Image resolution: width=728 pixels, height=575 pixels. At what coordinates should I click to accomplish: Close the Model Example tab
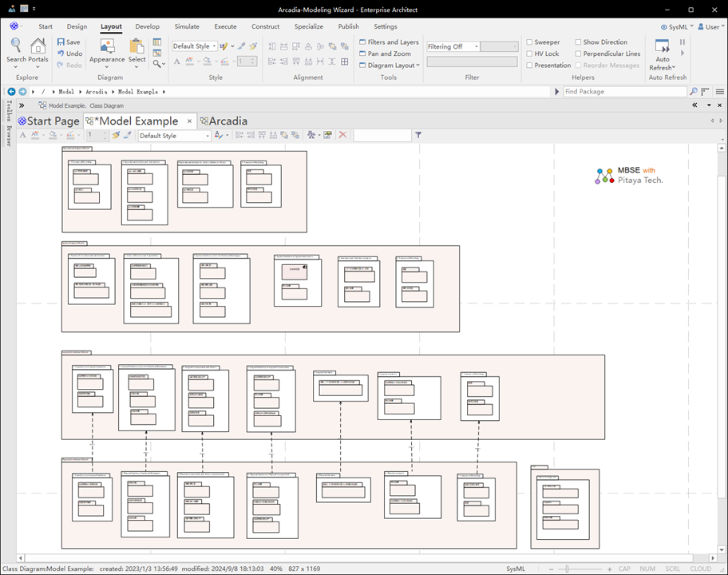click(189, 121)
